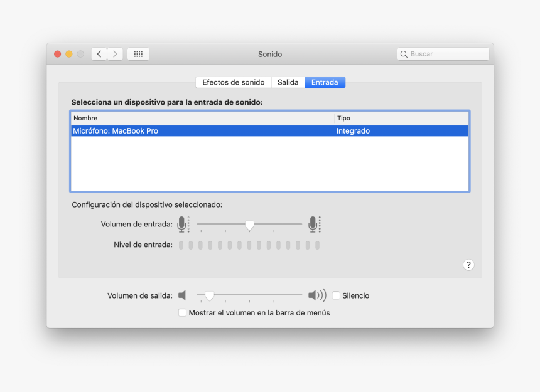Screen dimensions: 540x392
Task: Click the Tipo column header
Action: pos(344,118)
